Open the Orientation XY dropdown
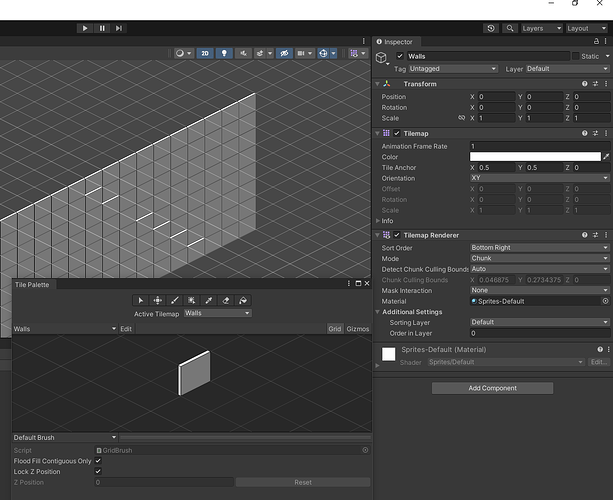The width and height of the screenshot is (613, 500). click(540, 178)
